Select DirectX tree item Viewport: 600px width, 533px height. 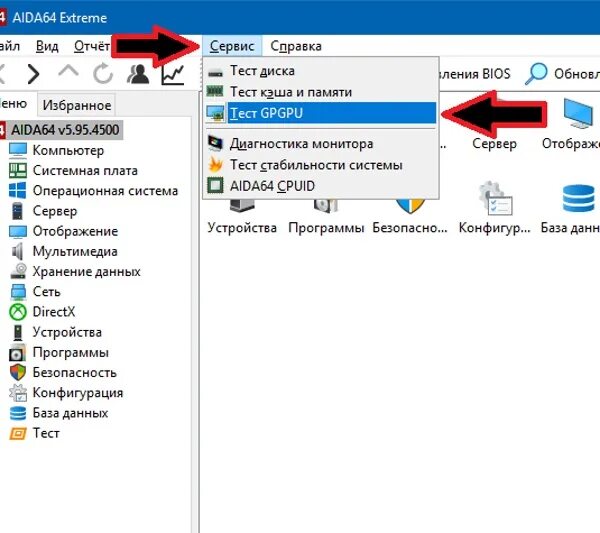(x=54, y=312)
